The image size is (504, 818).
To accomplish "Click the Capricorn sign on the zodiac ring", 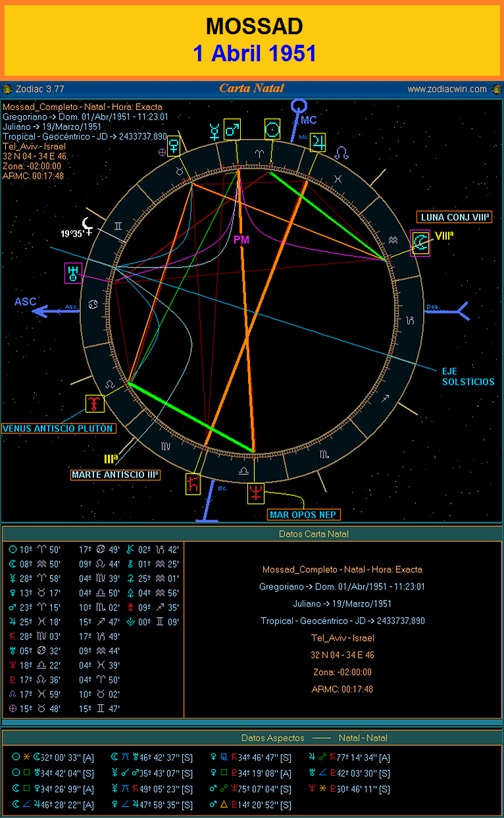I will click(410, 320).
